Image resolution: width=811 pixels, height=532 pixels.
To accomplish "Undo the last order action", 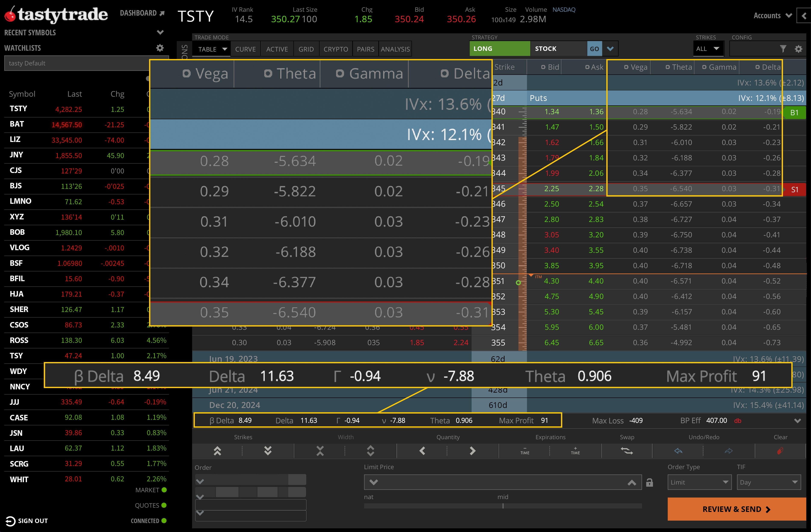I will [678, 451].
